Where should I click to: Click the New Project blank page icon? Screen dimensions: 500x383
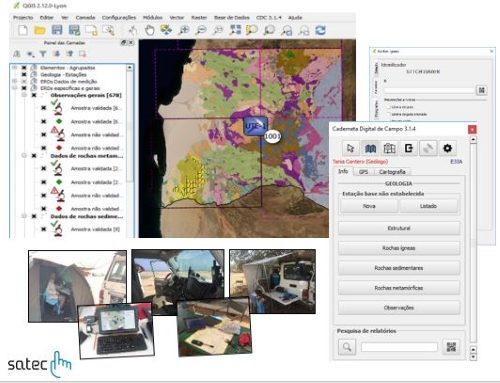click(x=23, y=30)
